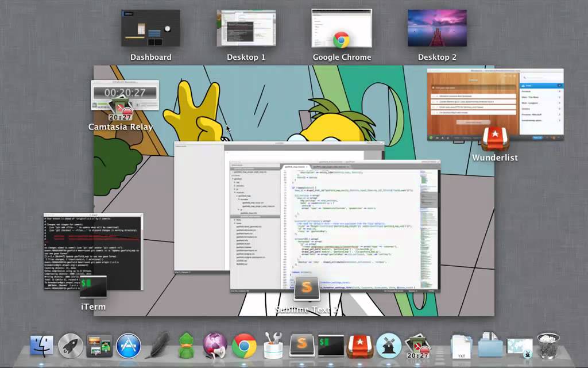
Task: Open Finder from the Dock
Action: pyautogui.click(x=41, y=346)
